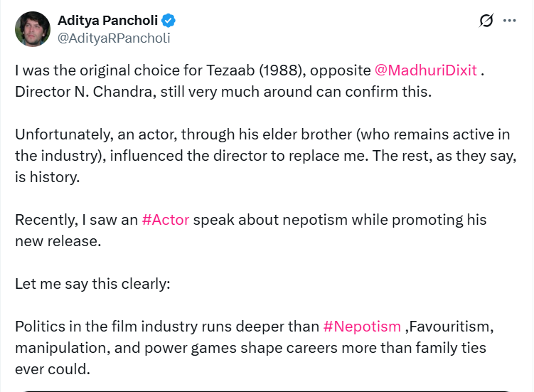Click the line mentioning Tezaab (1988)
The image size is (534, 392).
pyautogui.click(x=192, y=70)
